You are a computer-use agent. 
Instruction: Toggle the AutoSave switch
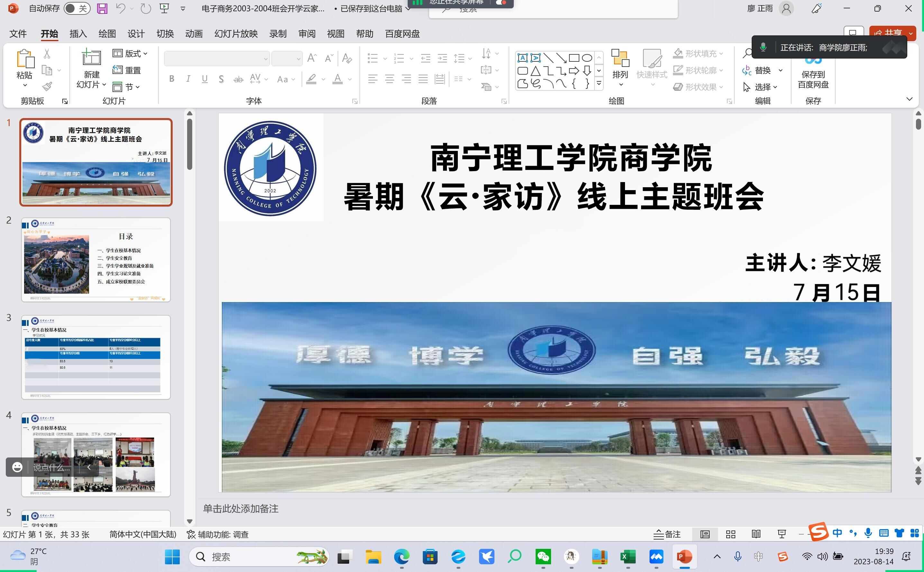pos(77,8)
